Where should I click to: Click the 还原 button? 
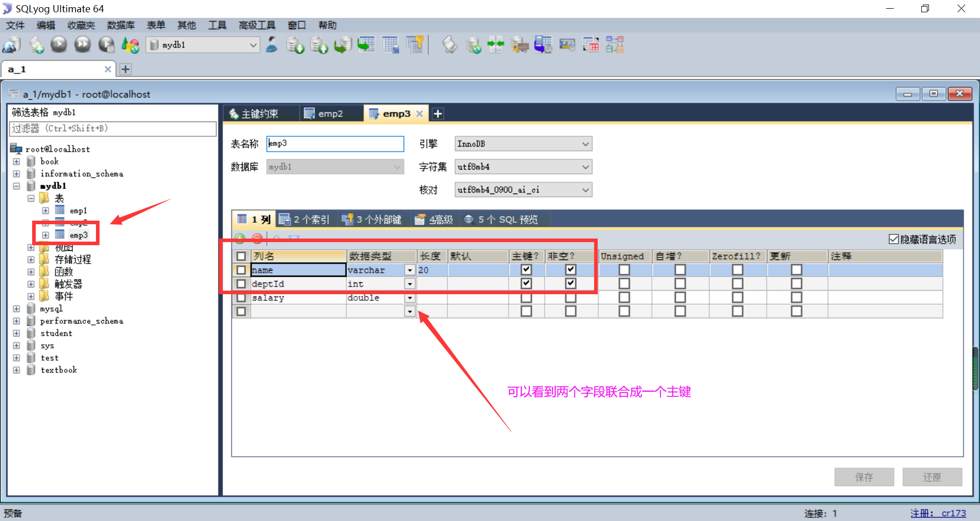pos(932,477)
